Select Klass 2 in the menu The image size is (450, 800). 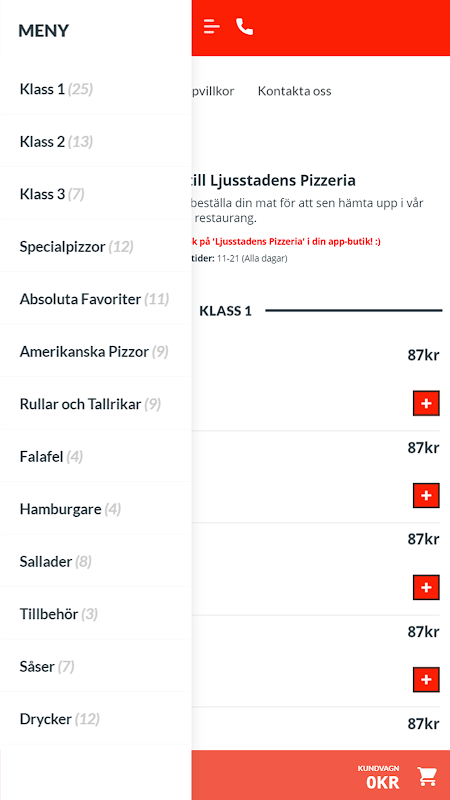pyautogui.click(x=95, y=141)
